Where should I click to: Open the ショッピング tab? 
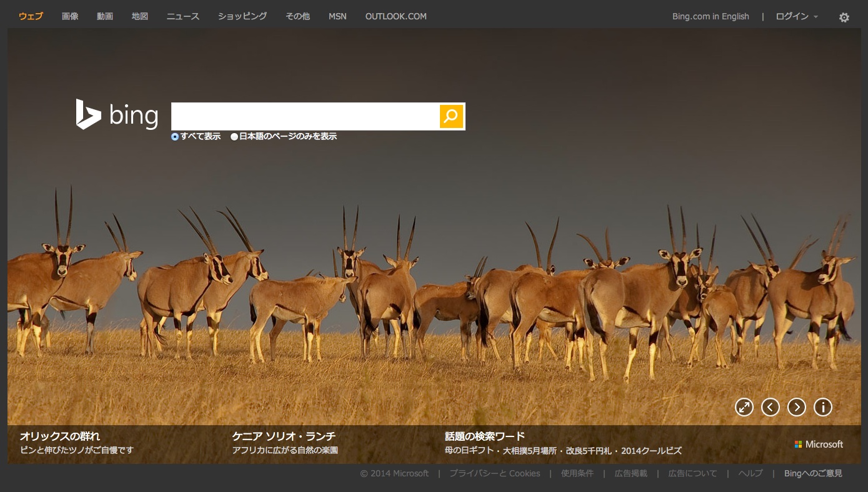click(x=242, y=17)
